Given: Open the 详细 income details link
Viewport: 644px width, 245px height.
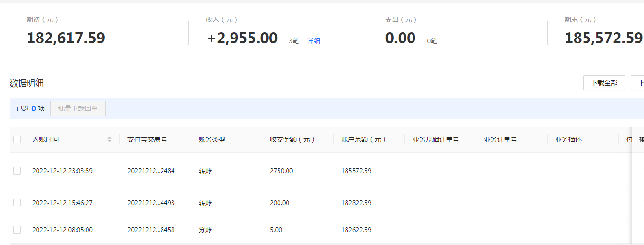Looking at the screenshot, I should [x=314, y=41].
